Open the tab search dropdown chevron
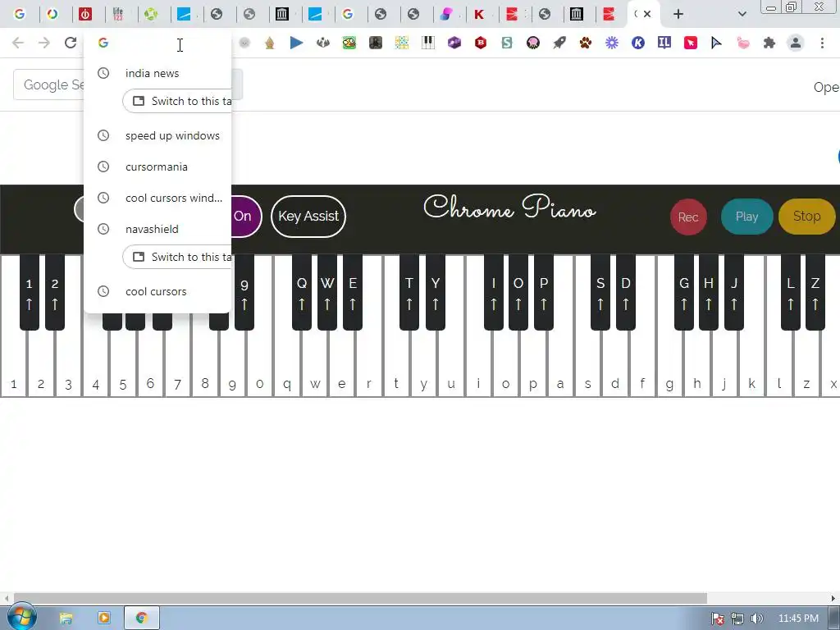840x630 pixels. (742, 14)
